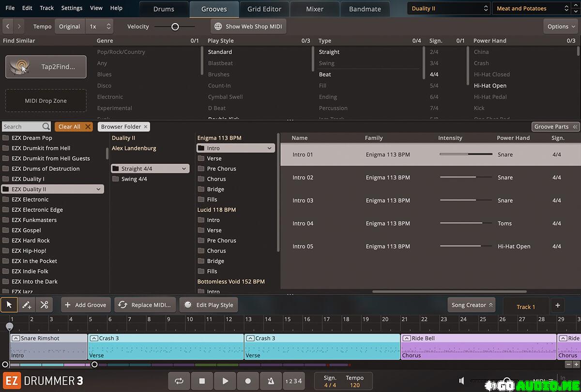Show Web Shop MIDI
581x392 pixels.
tap(248, 26)
